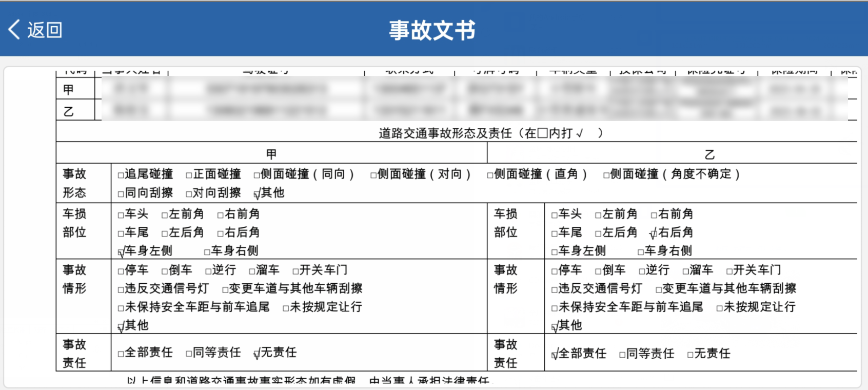This screenshot has height=390, width=868.
Task: Check 车身左侧 for party 乙
Action: coord(555,252)
